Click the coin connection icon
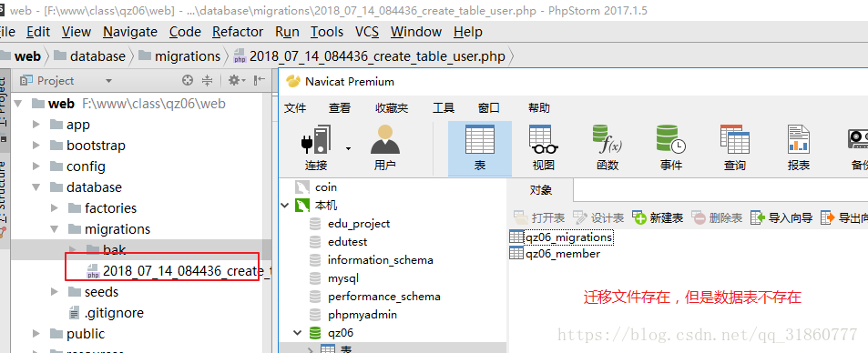868x353 pixels. click(301, 187)
